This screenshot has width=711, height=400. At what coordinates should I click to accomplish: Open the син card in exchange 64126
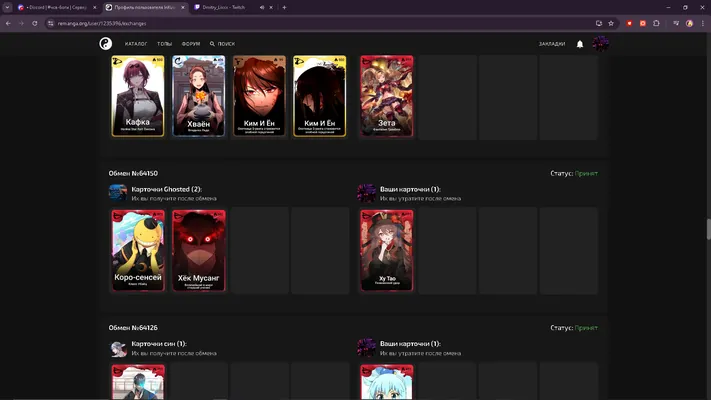138,382
